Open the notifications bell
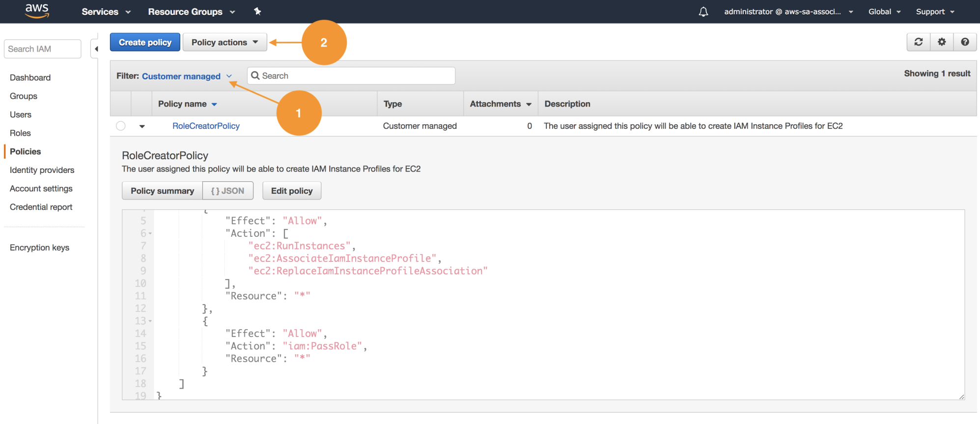This screenshot has width=980, height=424. tap(703, 12)
